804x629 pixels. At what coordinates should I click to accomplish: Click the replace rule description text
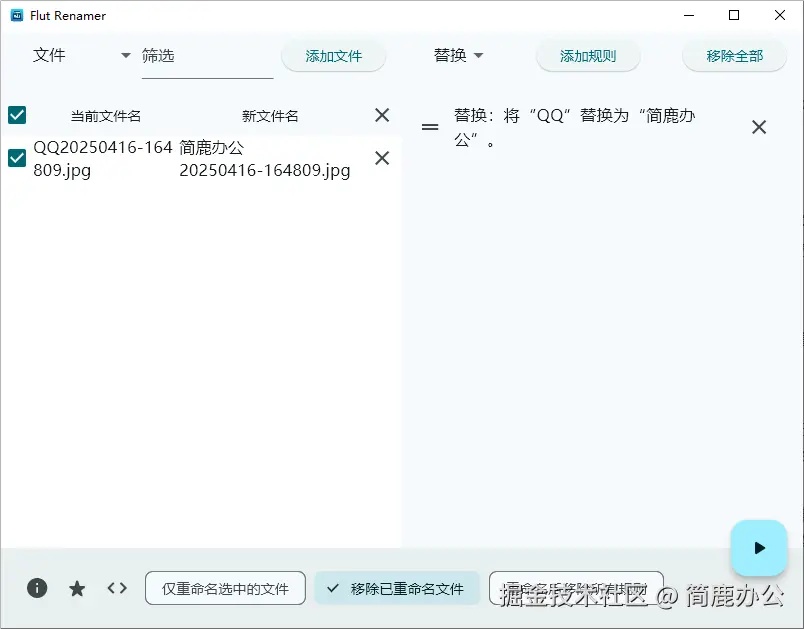(x=574, y=127)
